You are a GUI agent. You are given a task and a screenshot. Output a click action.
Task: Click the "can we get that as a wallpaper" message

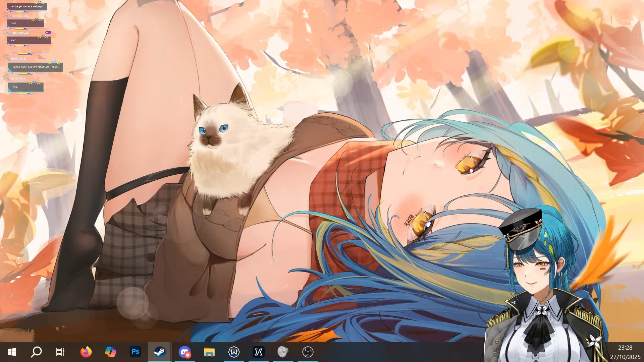click(x=27, y=6)
